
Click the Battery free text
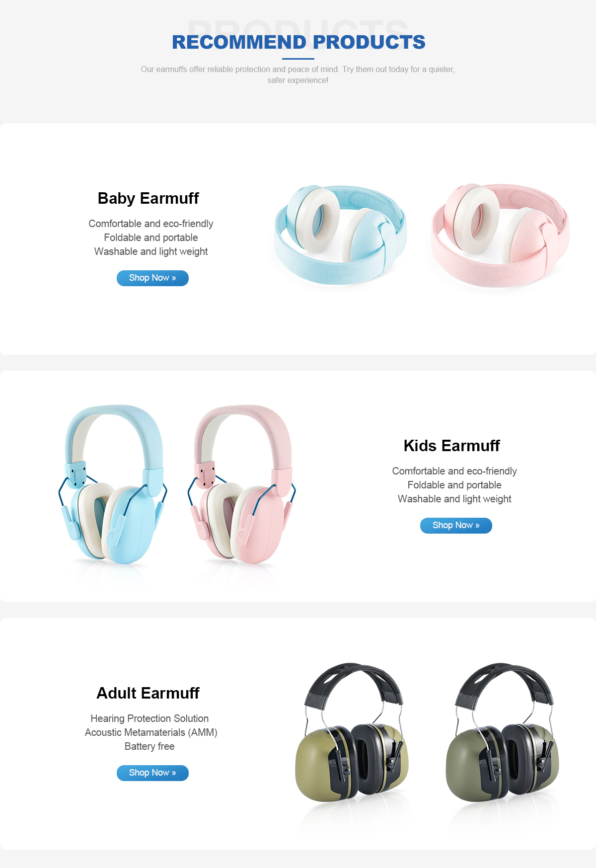tap(149, 746)
